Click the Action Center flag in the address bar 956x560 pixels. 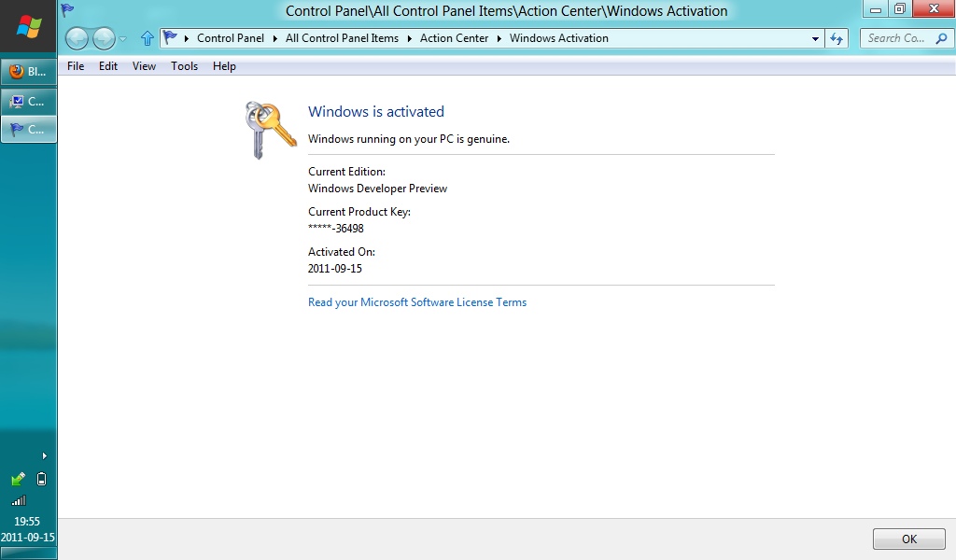(171, 37)
